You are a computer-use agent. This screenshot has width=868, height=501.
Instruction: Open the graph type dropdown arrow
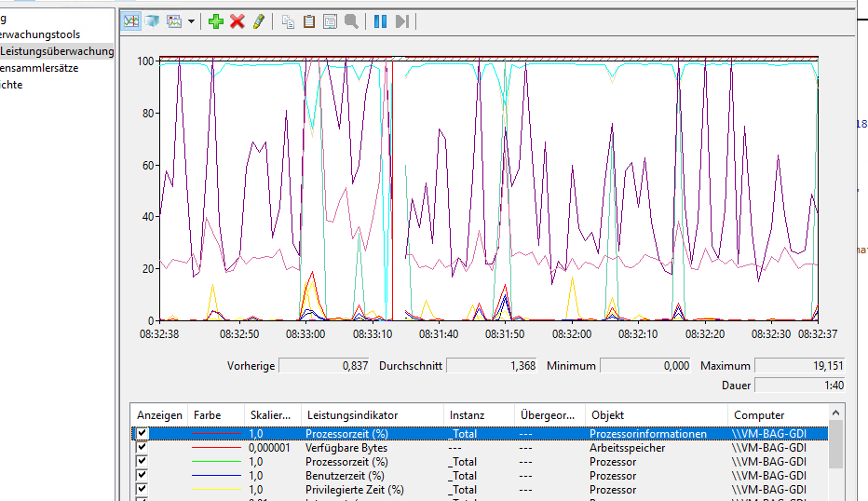(191, 21)
